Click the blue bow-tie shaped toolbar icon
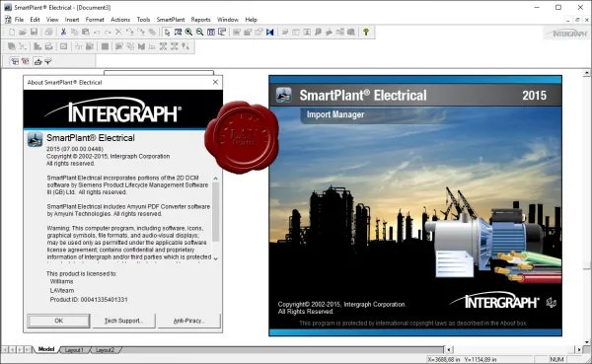592x364 pixels. pos(269,33)
